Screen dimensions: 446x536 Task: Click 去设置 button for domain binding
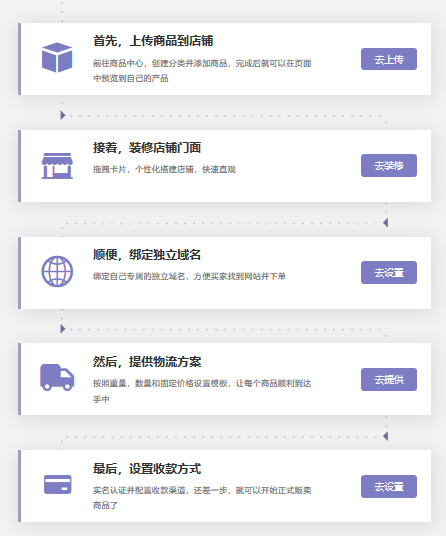[x=389, y=272]
